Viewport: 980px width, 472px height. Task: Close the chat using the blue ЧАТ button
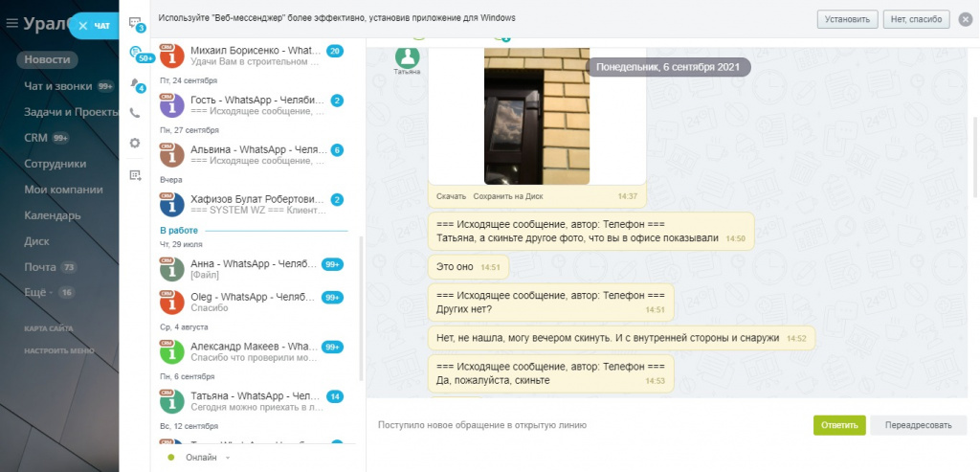point(94,26)
